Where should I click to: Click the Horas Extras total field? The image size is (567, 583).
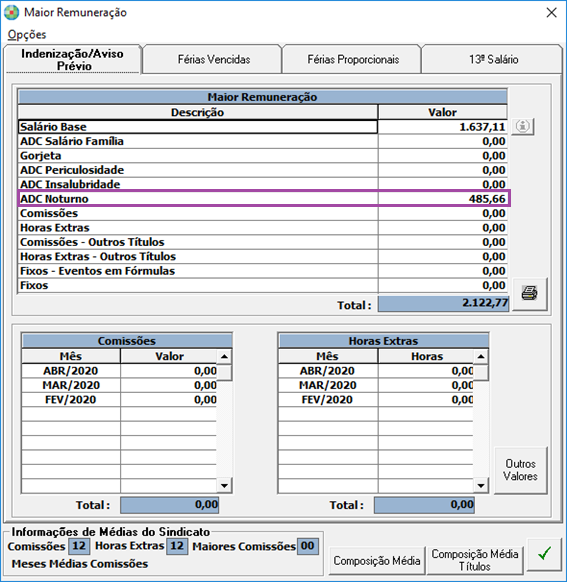tap(424, 505)
